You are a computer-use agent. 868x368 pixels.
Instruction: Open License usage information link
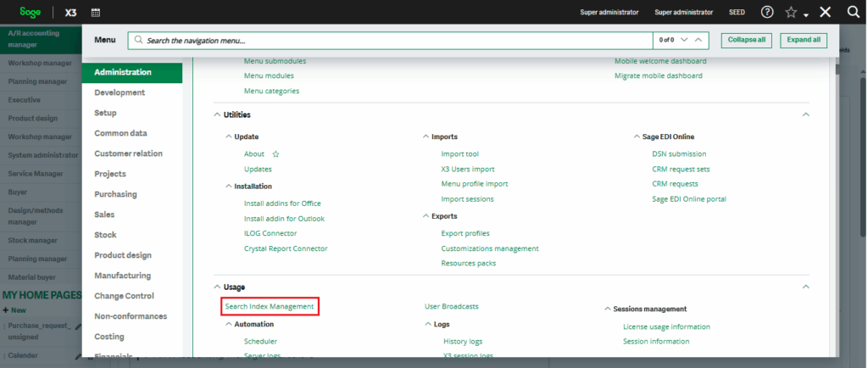666,326
